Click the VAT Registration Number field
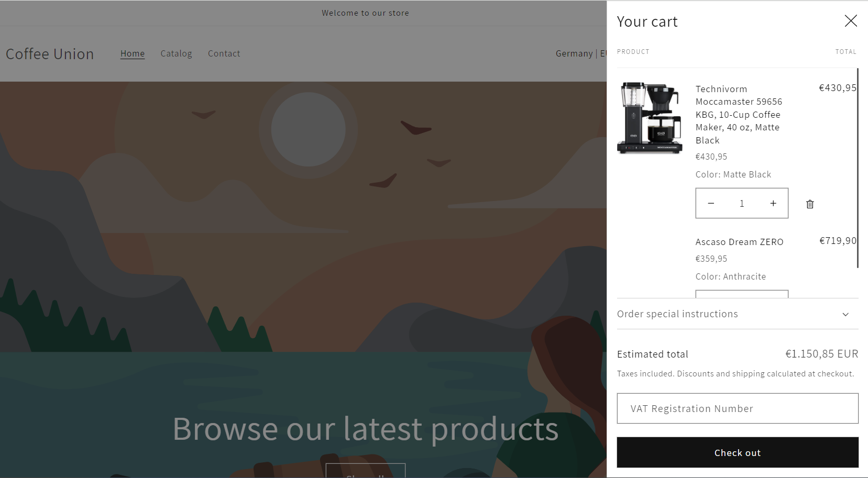868x478 pixels. pyautogui.click(x=738, y=408)
